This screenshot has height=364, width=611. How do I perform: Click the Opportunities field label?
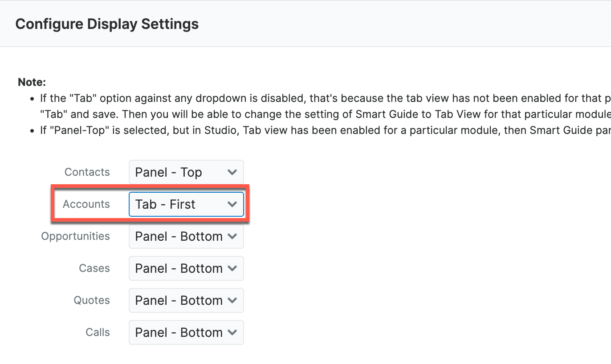tap(75, 236)
